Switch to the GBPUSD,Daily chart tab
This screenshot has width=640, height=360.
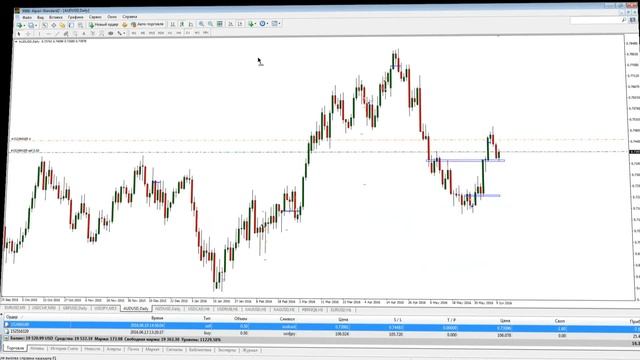pyautogui.click(x=75, y=308)
